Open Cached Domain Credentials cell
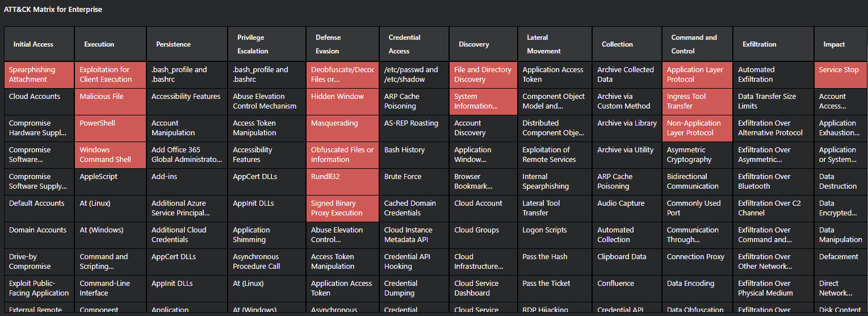 pos(414,209)
